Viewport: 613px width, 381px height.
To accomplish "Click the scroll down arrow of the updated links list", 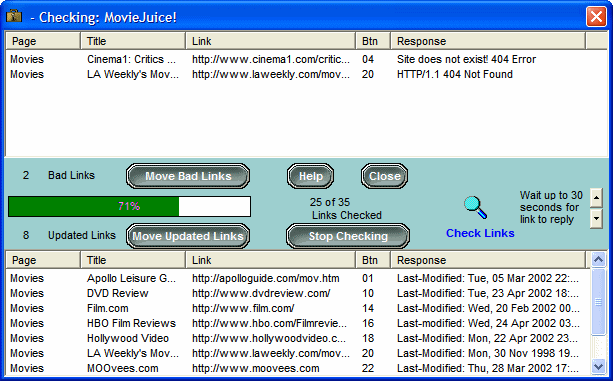I will pyautogui.click(x=599, y=366).
